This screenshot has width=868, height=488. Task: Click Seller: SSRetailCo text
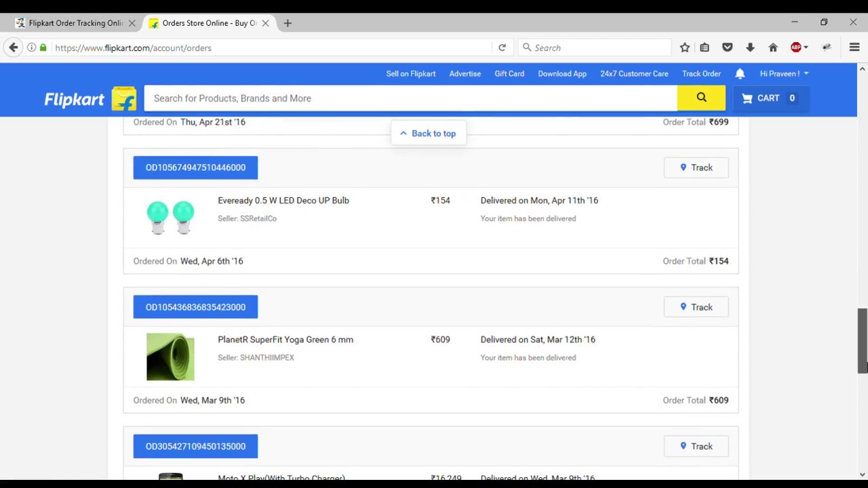pyautogui.click(x=247, y=218)
